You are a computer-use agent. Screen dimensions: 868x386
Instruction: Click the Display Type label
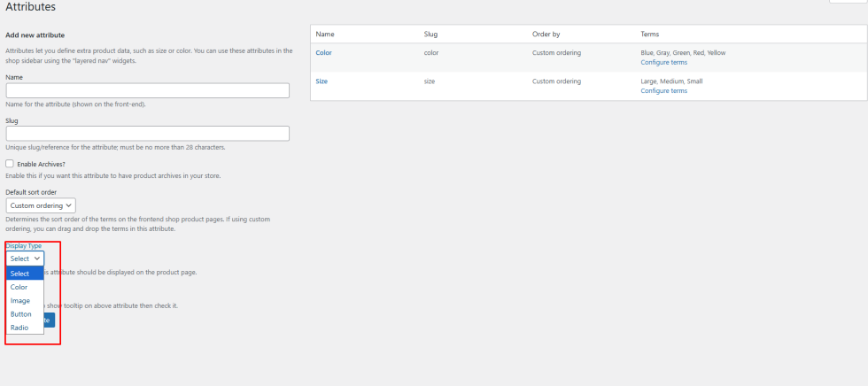(x=24, y=245)
